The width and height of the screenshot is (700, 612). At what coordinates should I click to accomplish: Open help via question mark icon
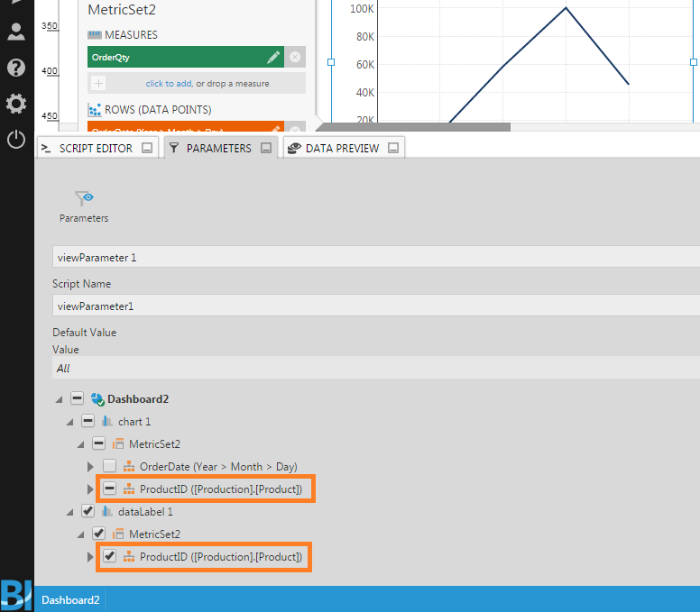pos(16,68)
